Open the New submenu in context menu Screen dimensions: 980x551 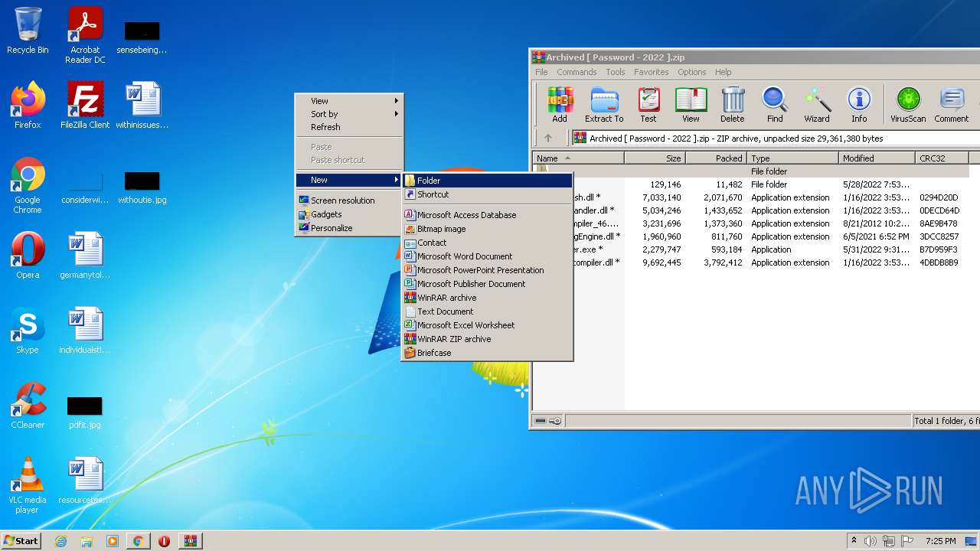pos(349,180)
